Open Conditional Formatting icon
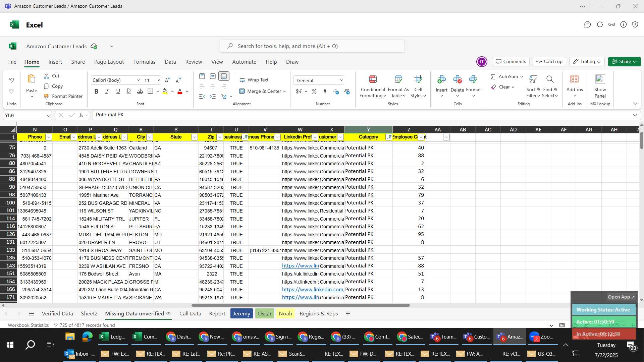 point(373,79)
